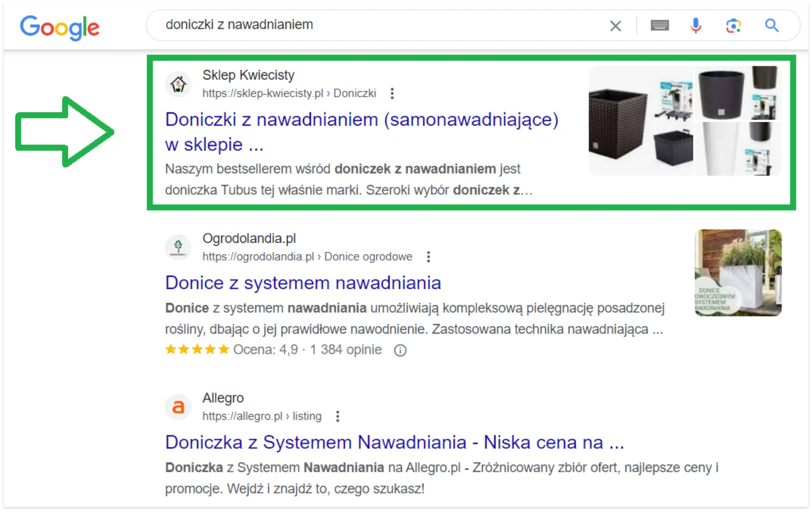This screenshot has height=512, width=812.
Task: Open the Ogrodolandia planter thumbnail
Action: (x=738, y=273)
